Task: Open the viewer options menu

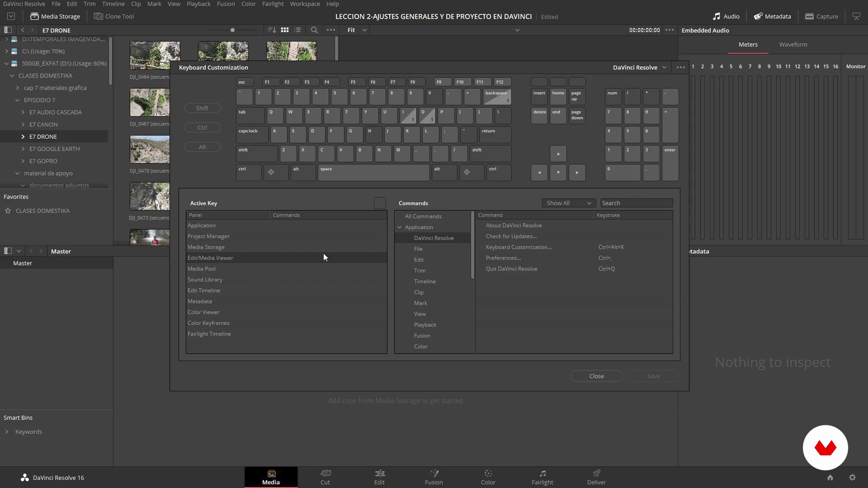Action: 670,30
